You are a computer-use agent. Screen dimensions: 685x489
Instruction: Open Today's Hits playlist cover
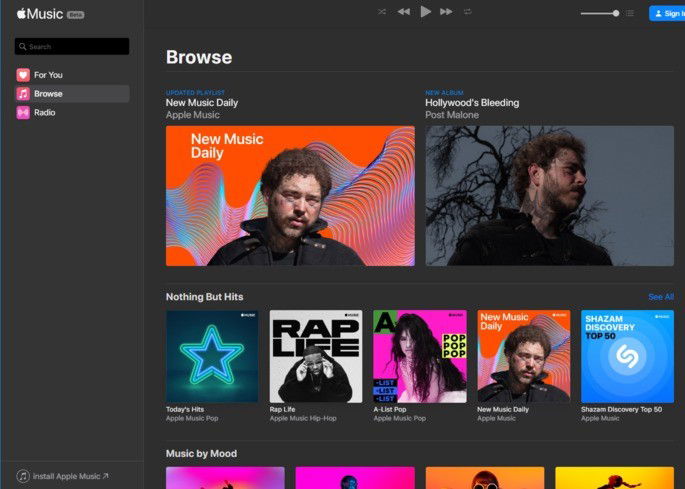(x=212, y=357)
